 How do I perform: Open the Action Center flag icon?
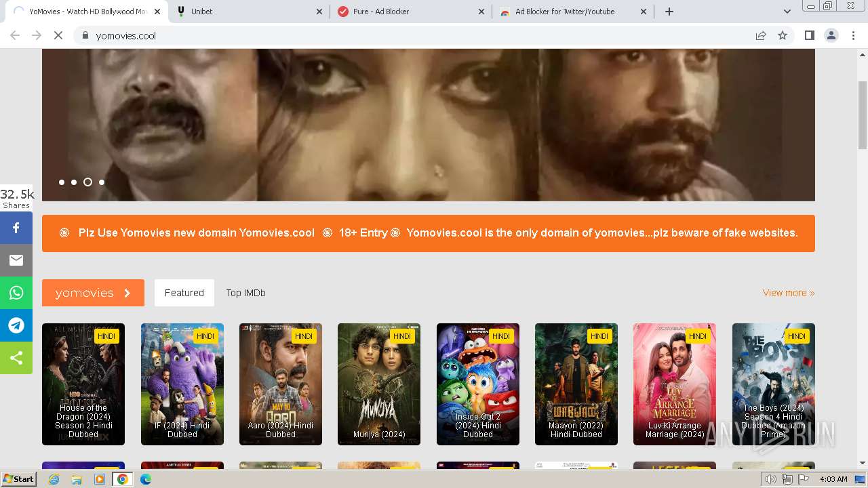point(804,479)
